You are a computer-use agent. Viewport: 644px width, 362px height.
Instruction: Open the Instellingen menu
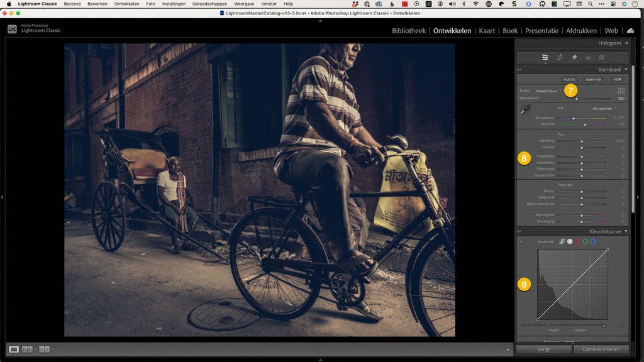point(174,4)
